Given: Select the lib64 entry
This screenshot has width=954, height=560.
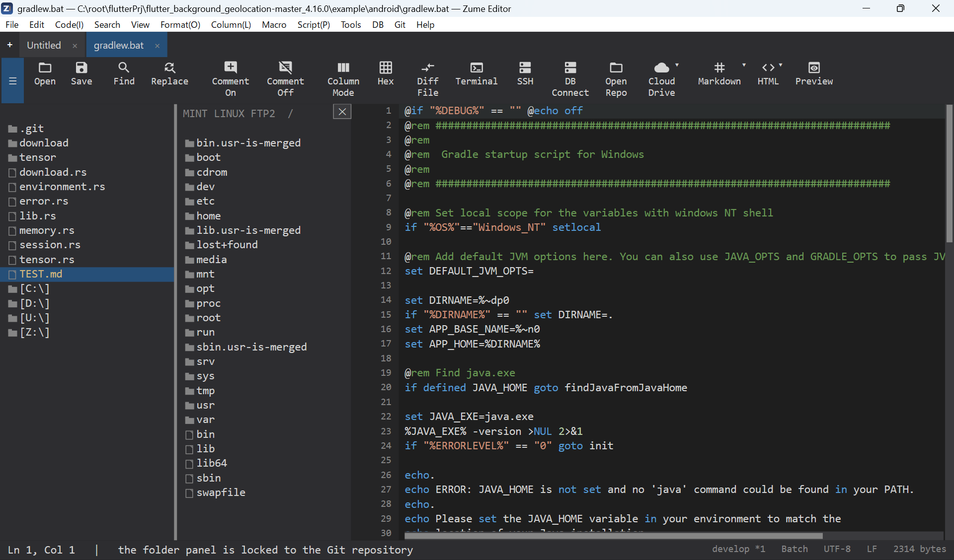Looking at the screenshot, I should click(206, 463).
